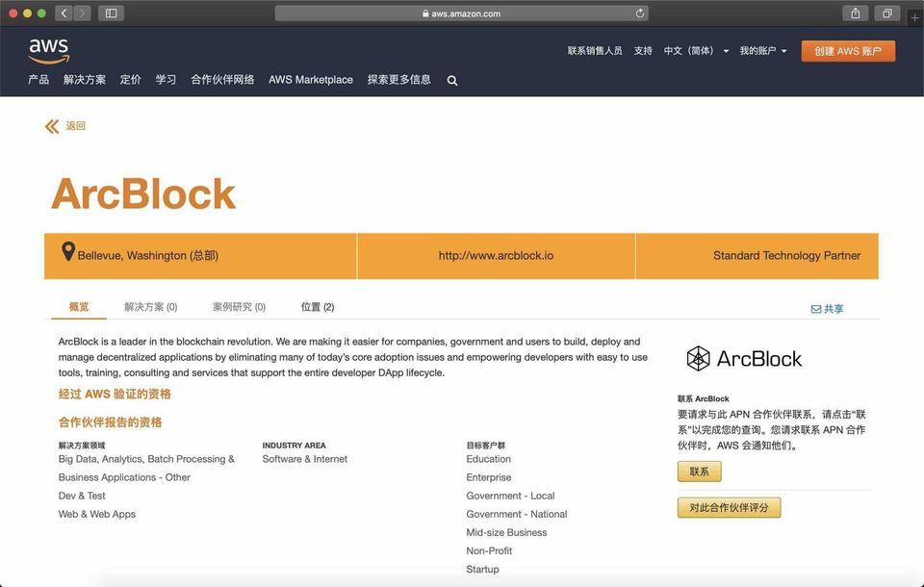The height and width of the screenshot is (587, 924).
Task: Click the ArcBlock page title
Action: coord(143,193)
